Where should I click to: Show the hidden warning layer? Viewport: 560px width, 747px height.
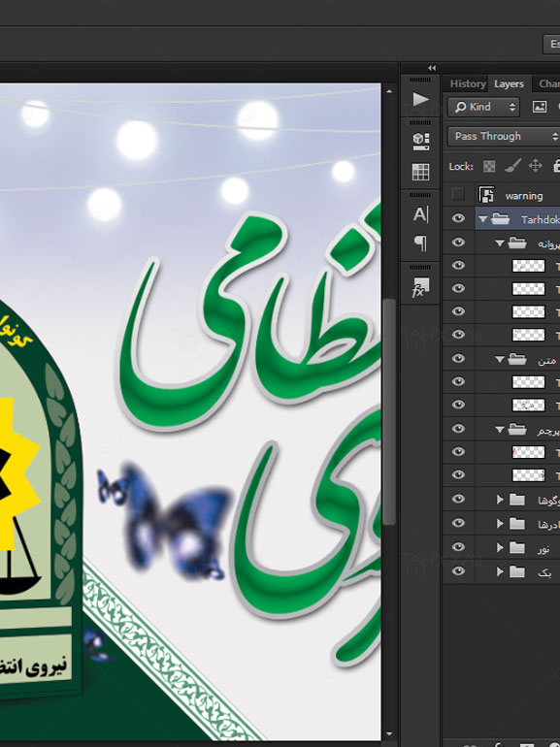point(458,194)
